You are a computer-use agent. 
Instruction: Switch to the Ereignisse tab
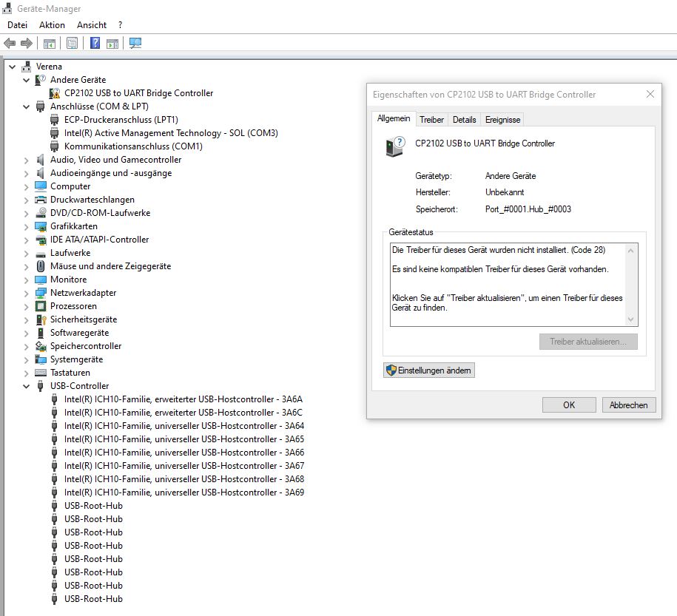[x=502, y=120]
